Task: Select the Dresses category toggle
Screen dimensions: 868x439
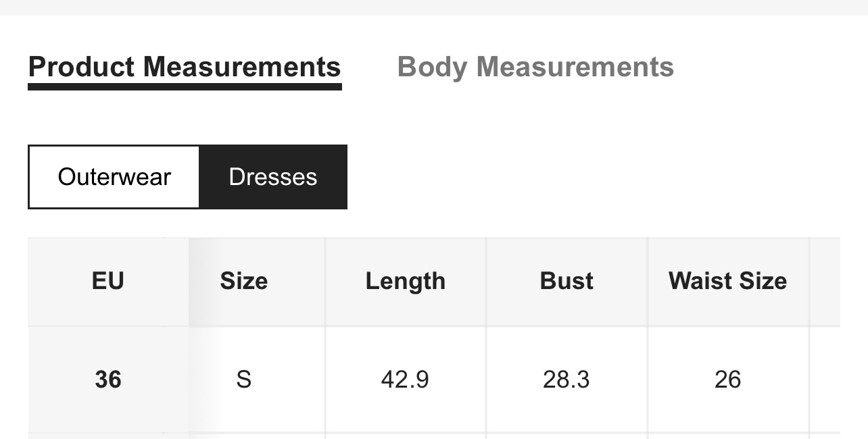Action: [273, 177]
